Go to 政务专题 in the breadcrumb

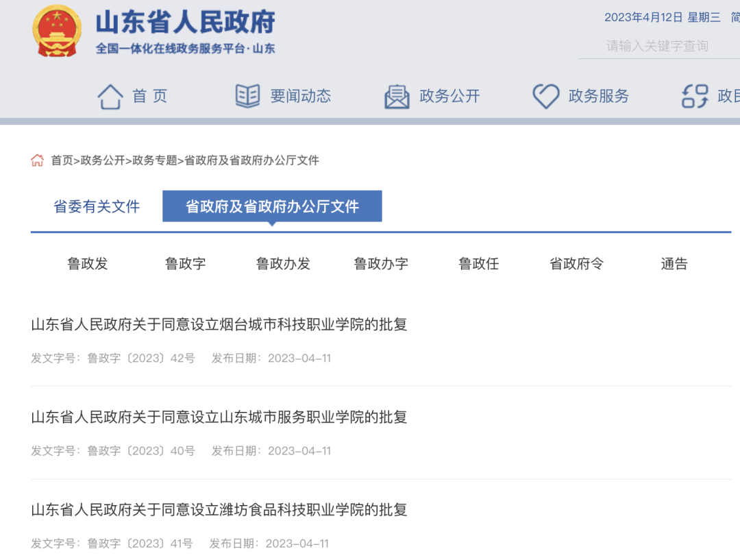coord(155,160)
